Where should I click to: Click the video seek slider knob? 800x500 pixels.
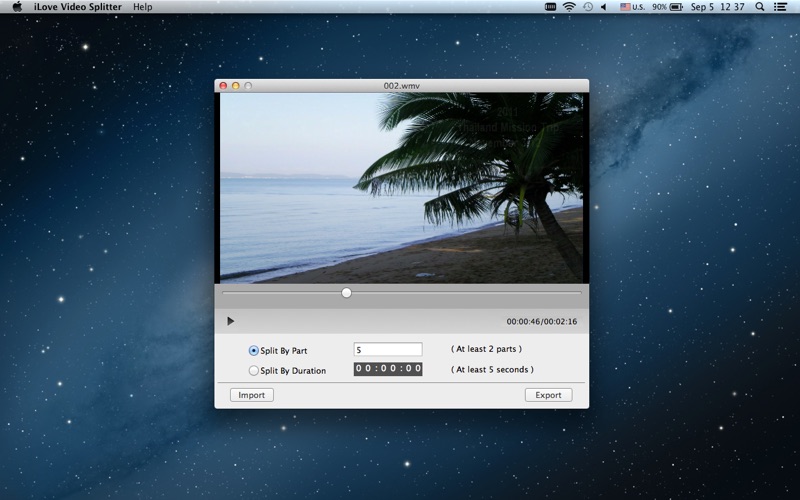(346, 293)
